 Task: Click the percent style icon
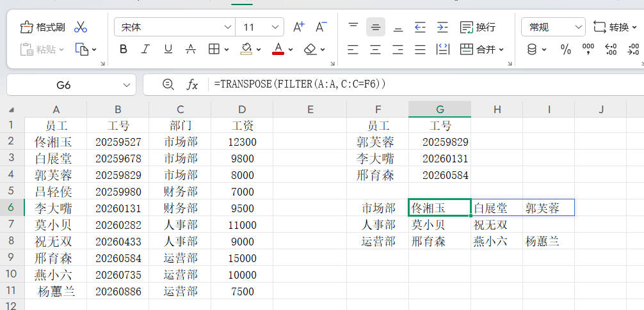click(565, 49)
